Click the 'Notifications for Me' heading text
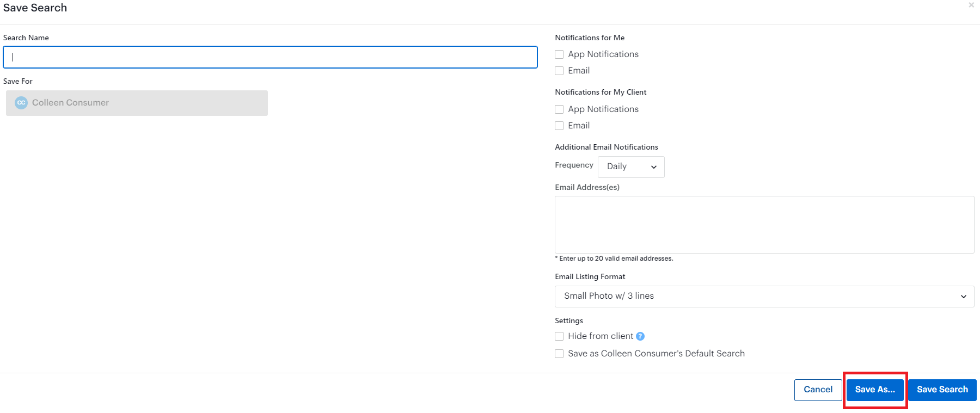 pos(590,38)
